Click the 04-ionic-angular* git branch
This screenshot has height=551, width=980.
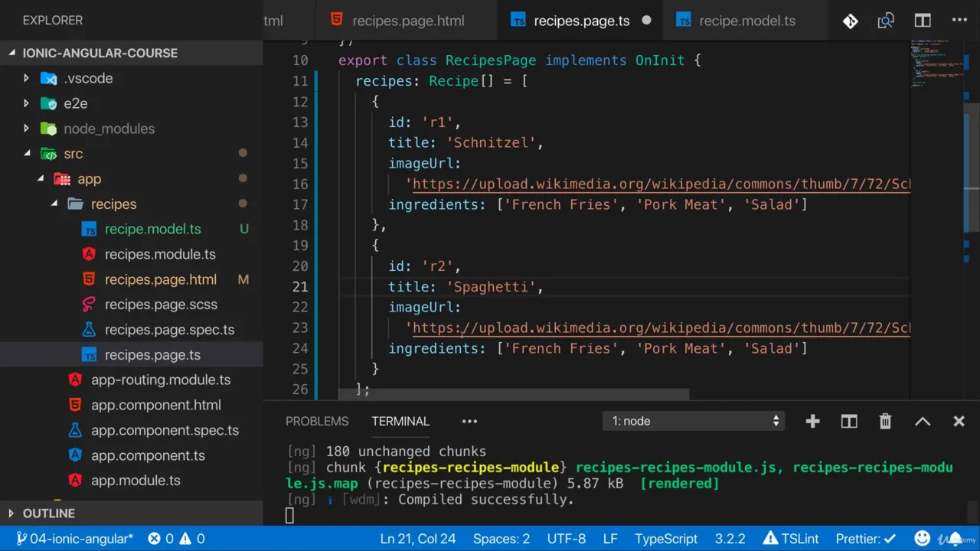point(74,539)
